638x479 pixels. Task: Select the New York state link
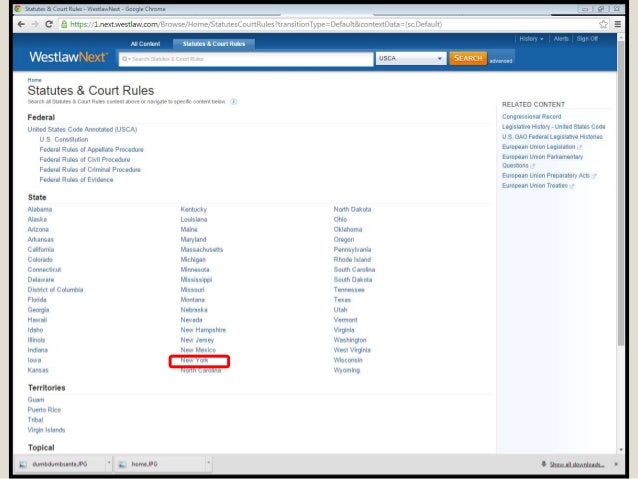[x=194, y=361]
